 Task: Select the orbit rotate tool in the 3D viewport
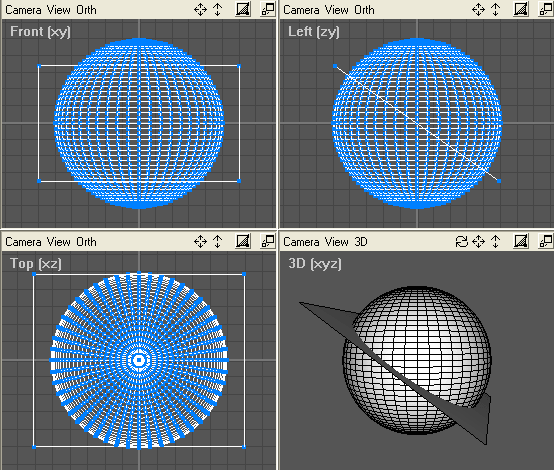click(x=461, y=242)
